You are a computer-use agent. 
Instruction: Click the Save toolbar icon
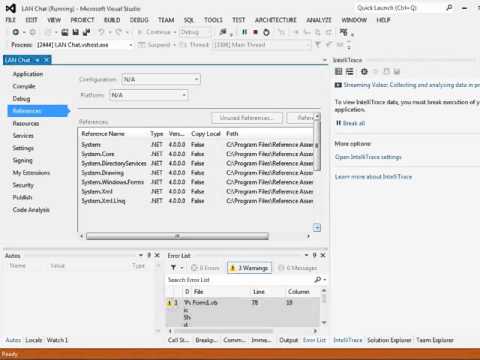[x=76, y=32]
